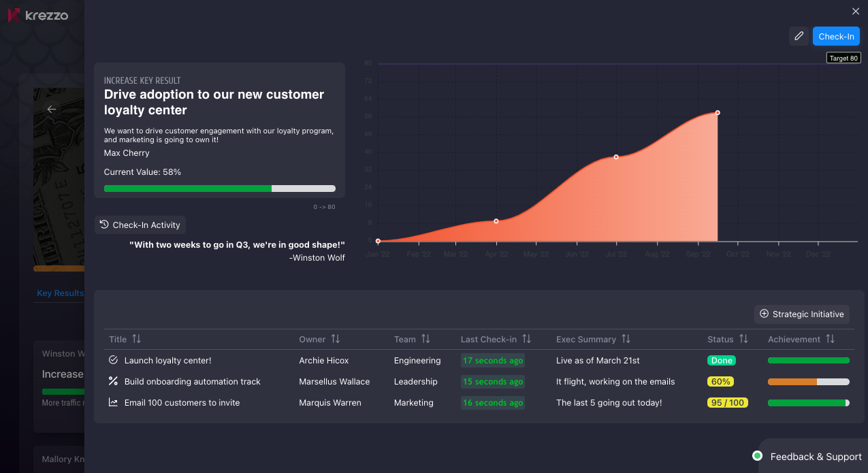Click the Krezzo logo

tap(38, 15)
